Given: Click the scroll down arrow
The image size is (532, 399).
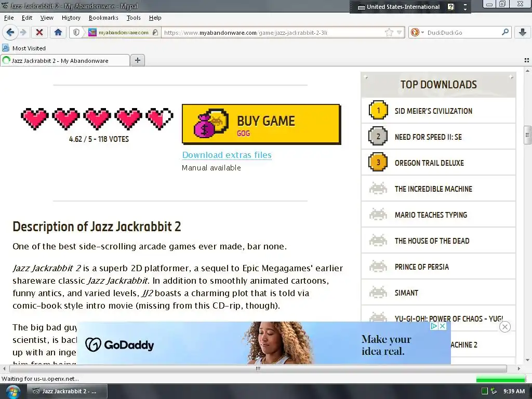Looking at the screenshot, I should point(527,360).
